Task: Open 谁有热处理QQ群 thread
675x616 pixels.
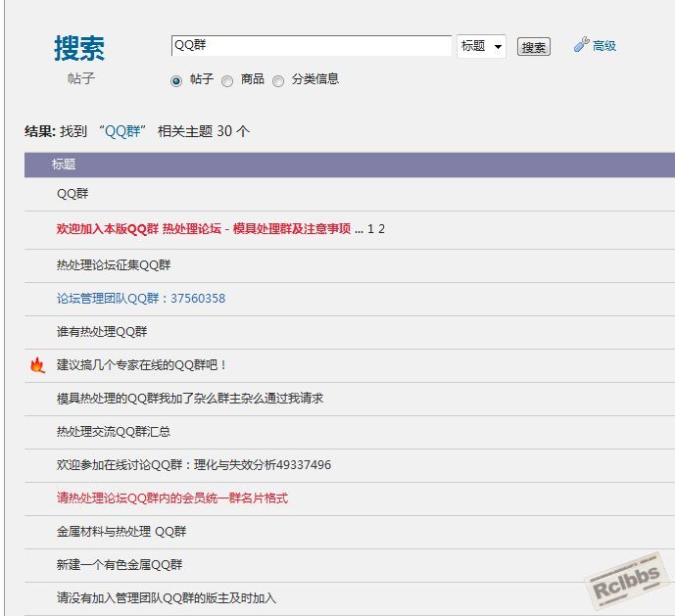Action: (102, 331)
